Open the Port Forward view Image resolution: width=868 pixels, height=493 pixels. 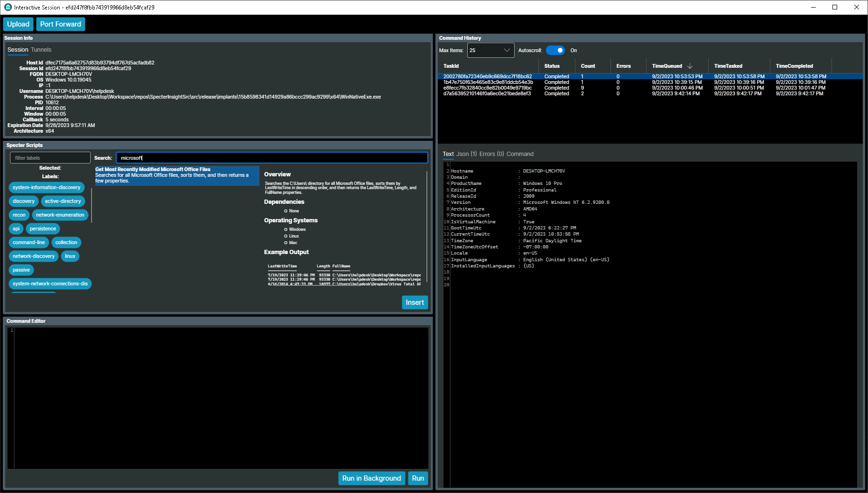pyautogui.click(x=60, y=24)
